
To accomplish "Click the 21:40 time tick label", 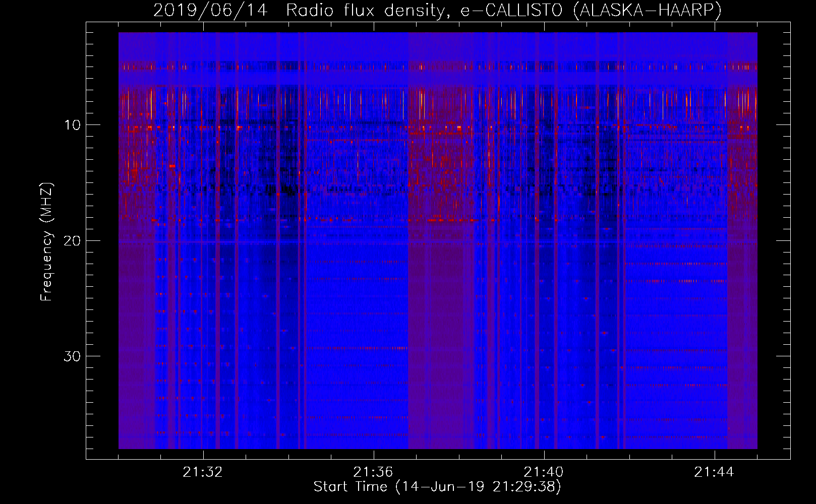I will point(544,472).
